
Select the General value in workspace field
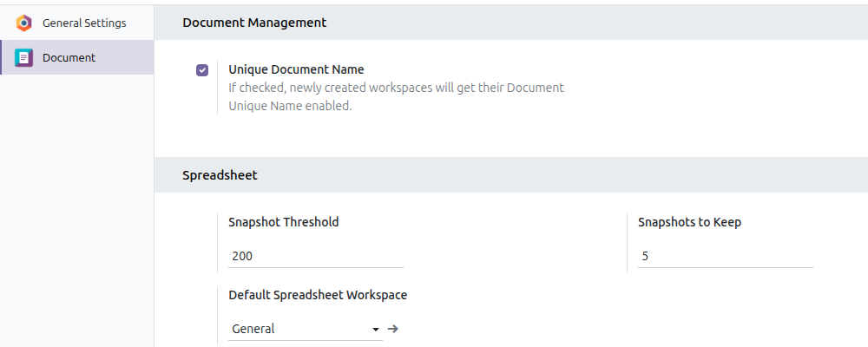pyautogui.click(x=253, y=329)
